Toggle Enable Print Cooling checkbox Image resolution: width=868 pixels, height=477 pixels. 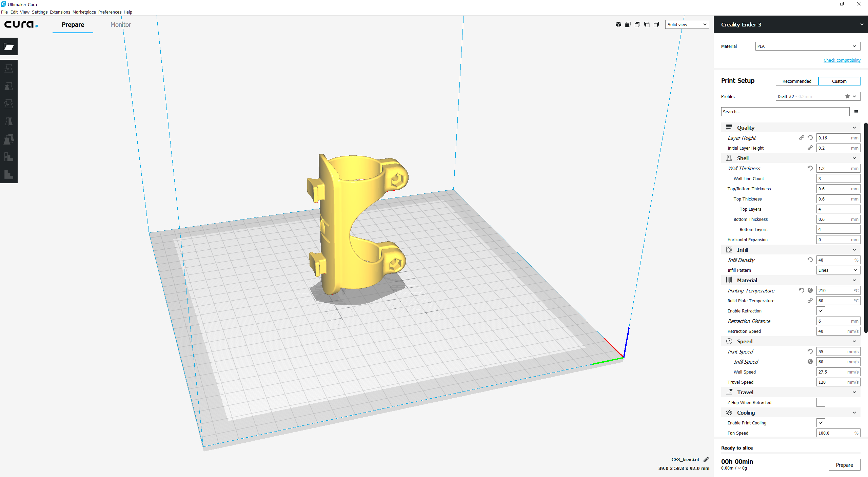(821, 423)
